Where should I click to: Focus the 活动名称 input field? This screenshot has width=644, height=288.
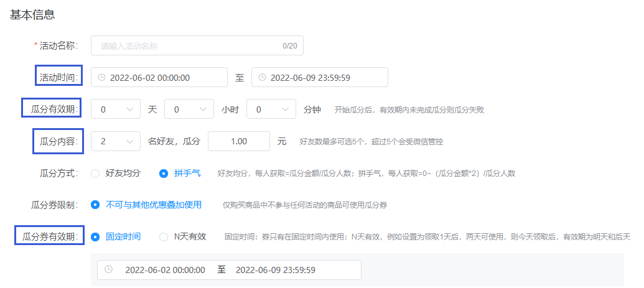coord(187,45)
